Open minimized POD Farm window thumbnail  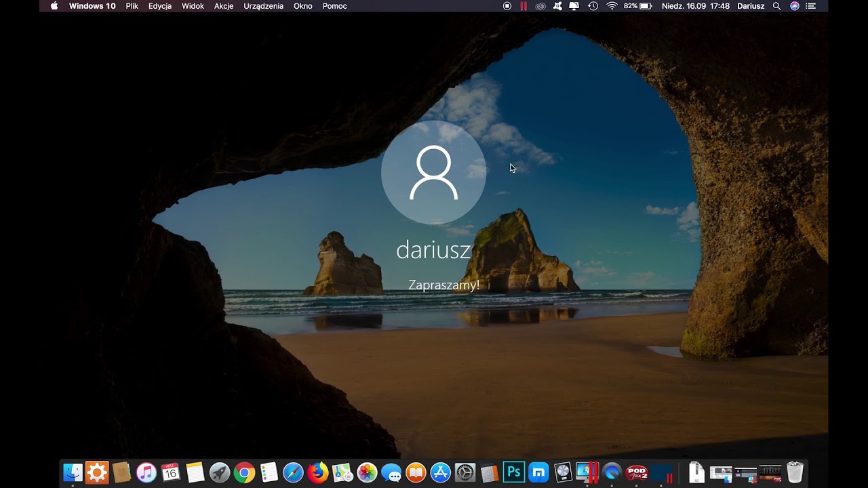tap(770, 472)
